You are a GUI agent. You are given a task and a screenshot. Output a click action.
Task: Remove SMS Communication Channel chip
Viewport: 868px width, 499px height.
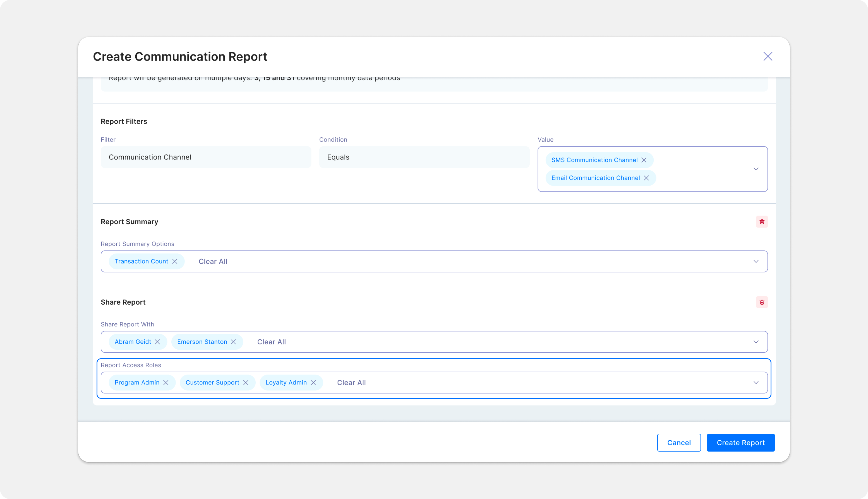click(x=644, y=160)
